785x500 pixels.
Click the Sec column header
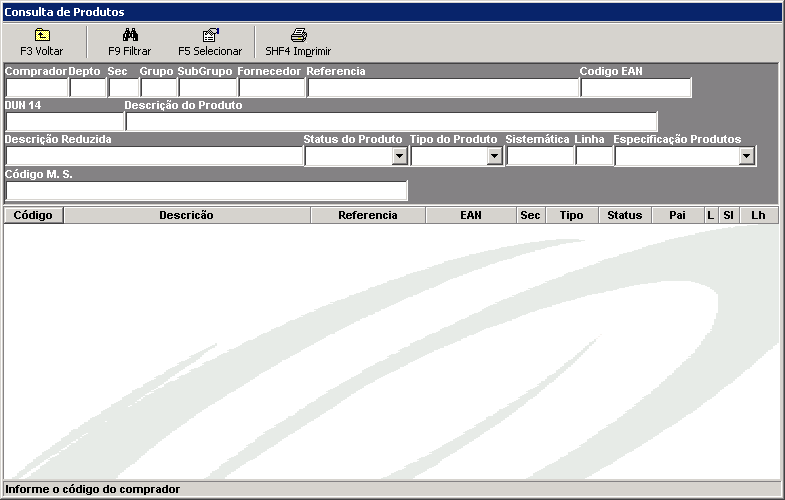click(x=530, y=215)
